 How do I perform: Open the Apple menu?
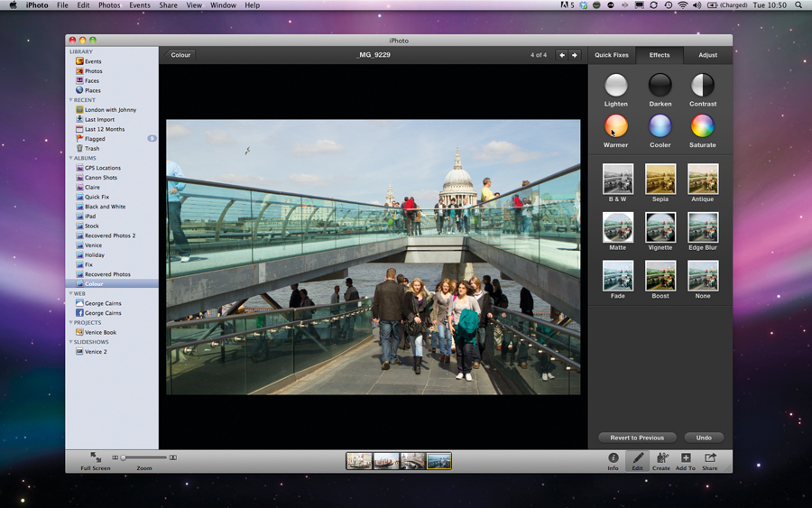pos(14,5)
